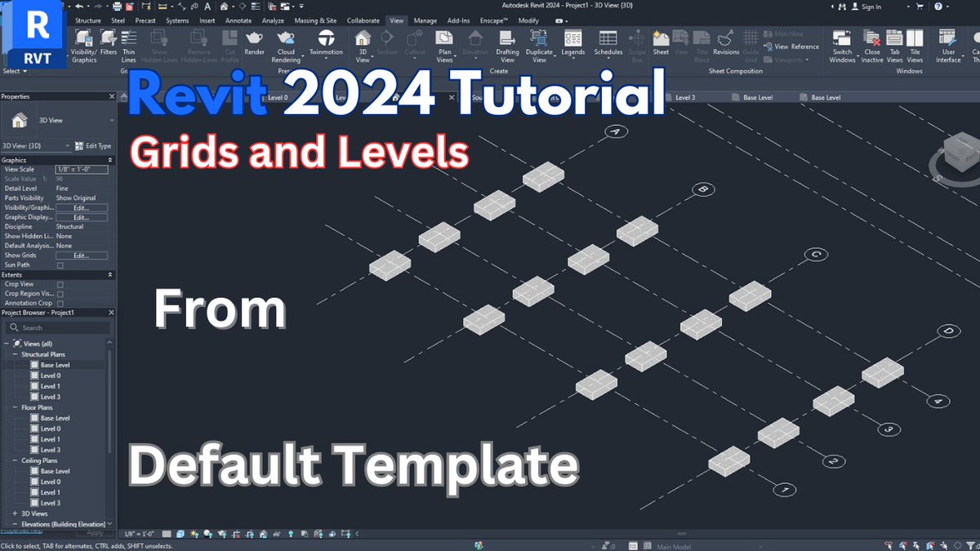Open Cloud Rendering in the ribbon

(x=286, y=45)
